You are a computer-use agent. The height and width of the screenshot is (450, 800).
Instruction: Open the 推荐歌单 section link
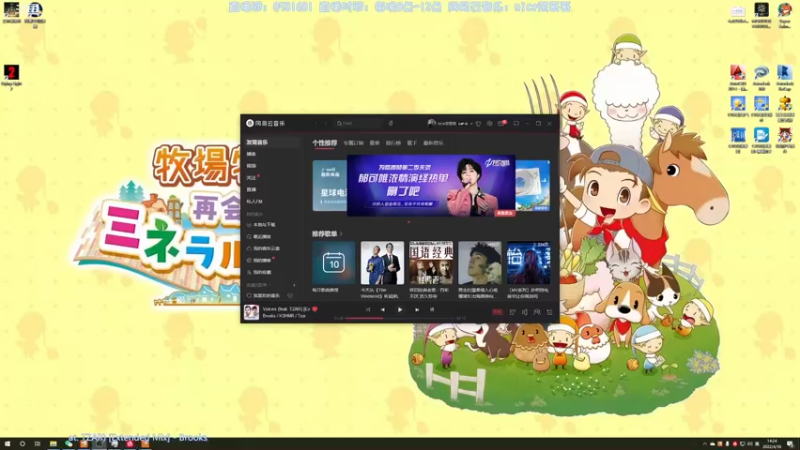pos(327,234)
